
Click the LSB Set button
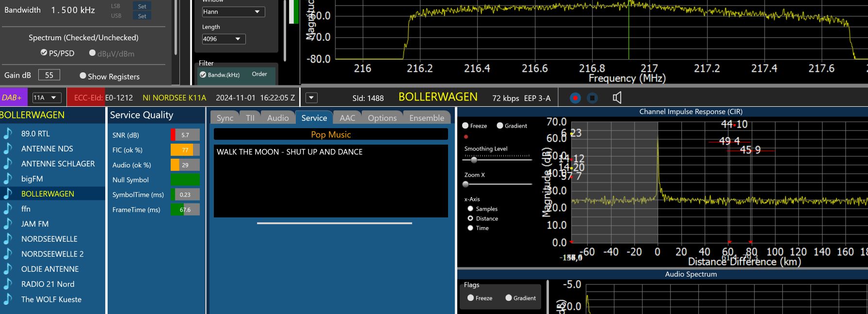pyautogui.click(x=142, y=6)
